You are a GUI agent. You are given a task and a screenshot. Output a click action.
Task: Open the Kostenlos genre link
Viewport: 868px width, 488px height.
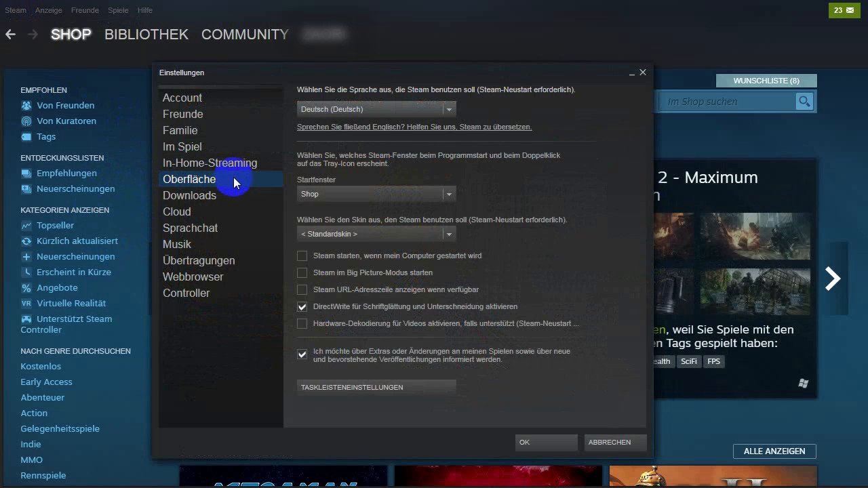coord(41,366)
